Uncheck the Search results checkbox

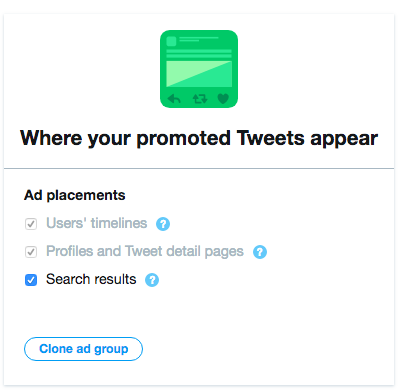(31, 280)
